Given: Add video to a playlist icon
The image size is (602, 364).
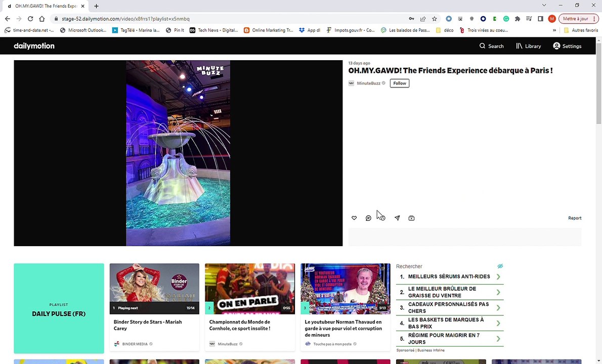Looking at the screenshot, I should pos(411,218).
